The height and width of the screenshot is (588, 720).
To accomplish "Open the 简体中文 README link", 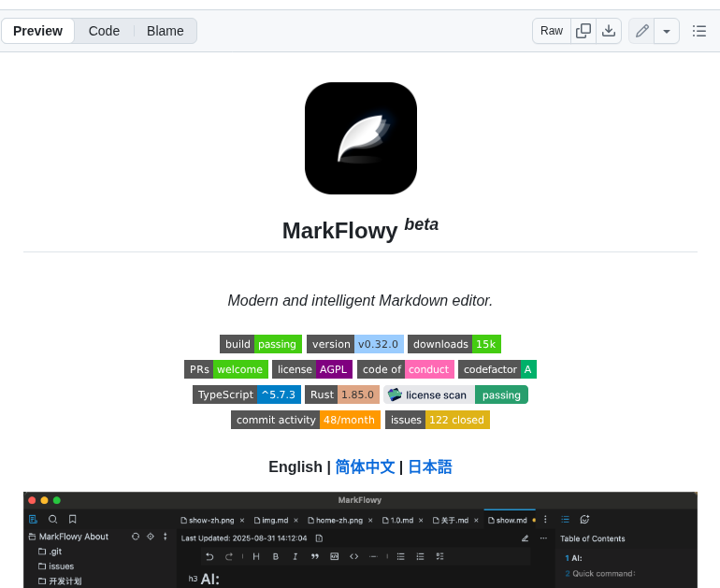I will 365,466.
